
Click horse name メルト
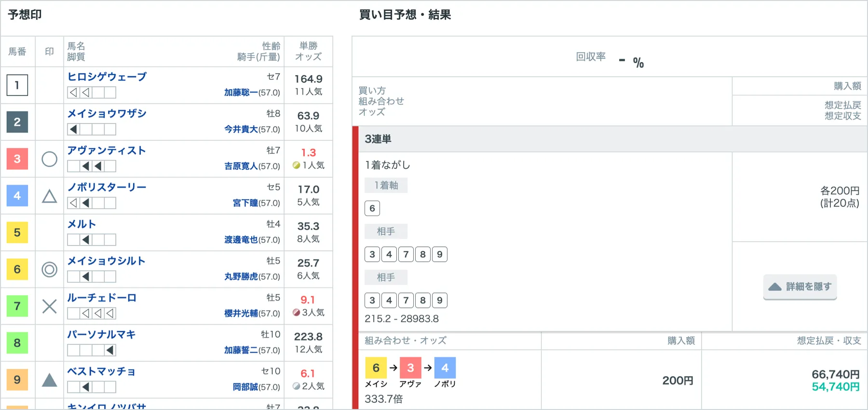81,224
